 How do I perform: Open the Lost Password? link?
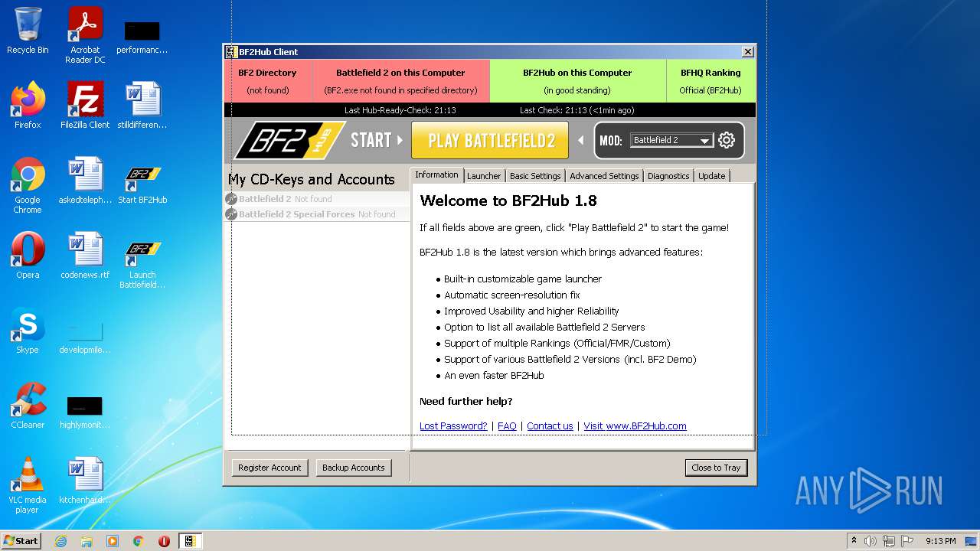[x=453, y=426]
